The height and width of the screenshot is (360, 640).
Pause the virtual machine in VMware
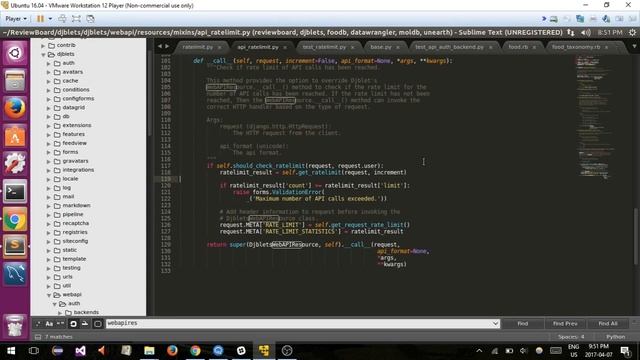40,19
